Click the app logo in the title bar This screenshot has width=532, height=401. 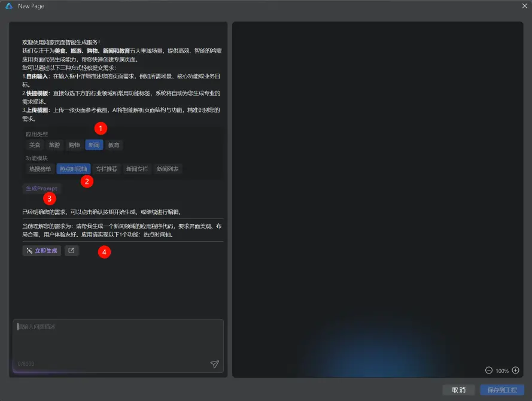tap(8, 6)
